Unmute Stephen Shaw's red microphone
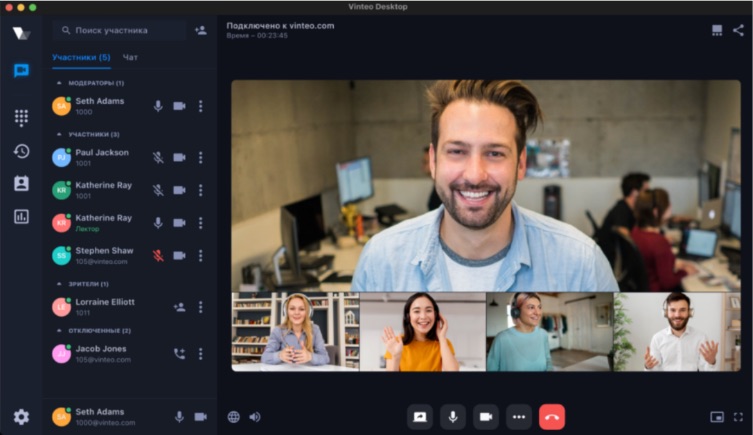Viewport: 753px width, 435px height. coord(158,255)
